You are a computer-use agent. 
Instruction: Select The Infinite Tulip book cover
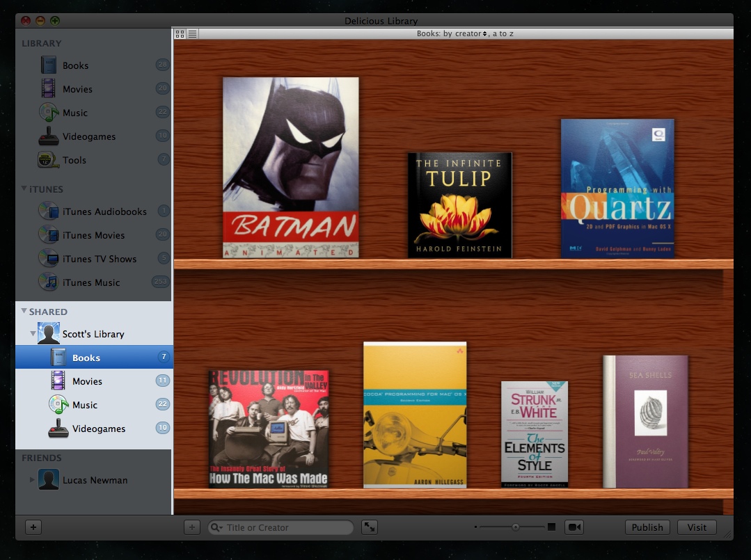(460, 205)
